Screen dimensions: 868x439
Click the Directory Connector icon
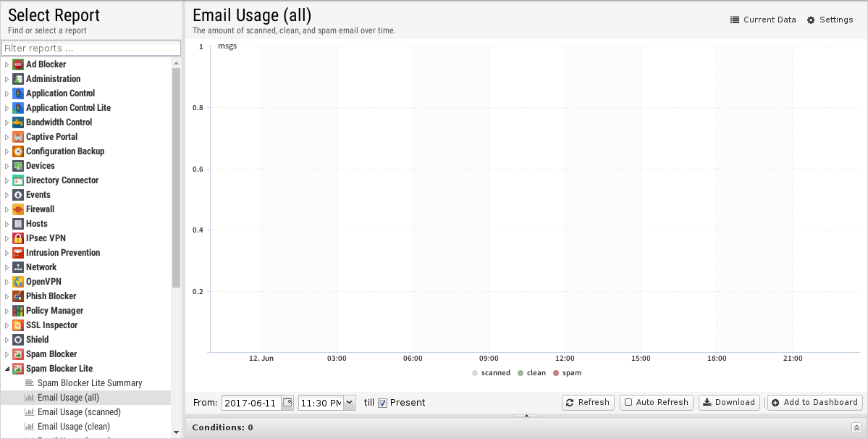coord(17,180)
